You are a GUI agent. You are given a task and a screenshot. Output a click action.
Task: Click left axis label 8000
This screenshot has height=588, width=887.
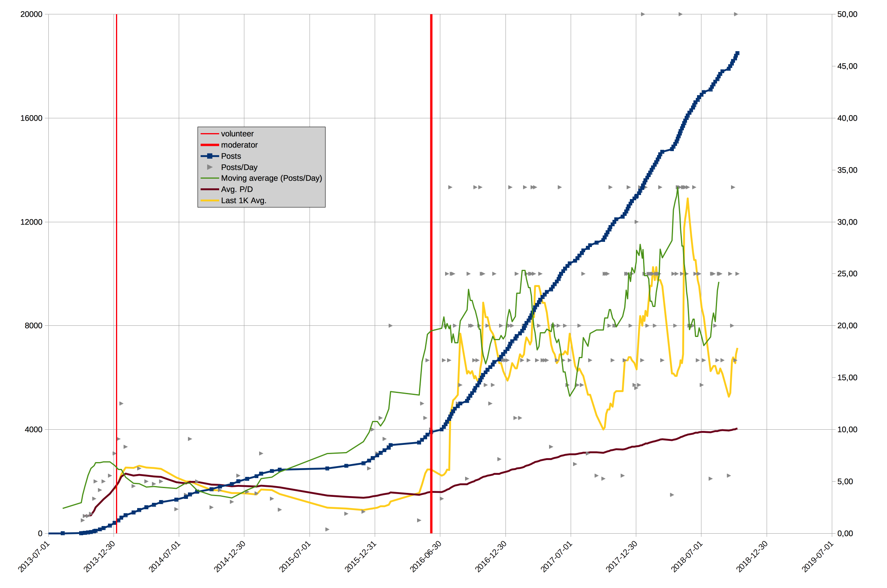34,325
